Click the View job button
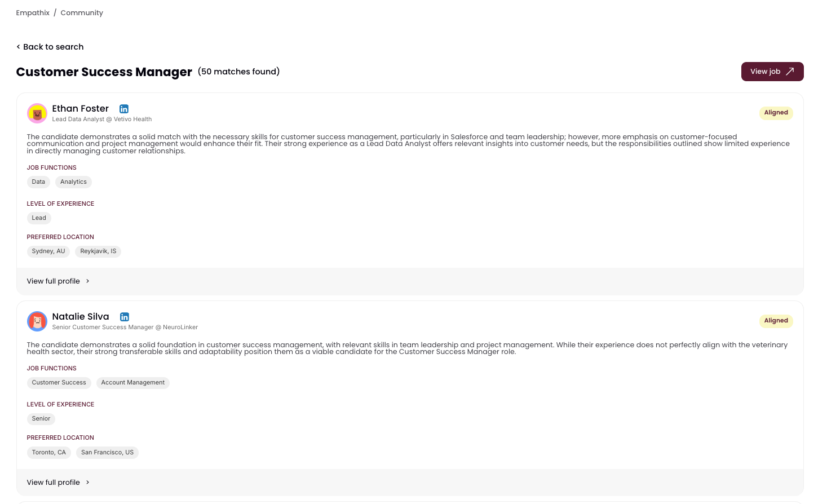Screen dimensions: 827x504 tap(772, 72)
